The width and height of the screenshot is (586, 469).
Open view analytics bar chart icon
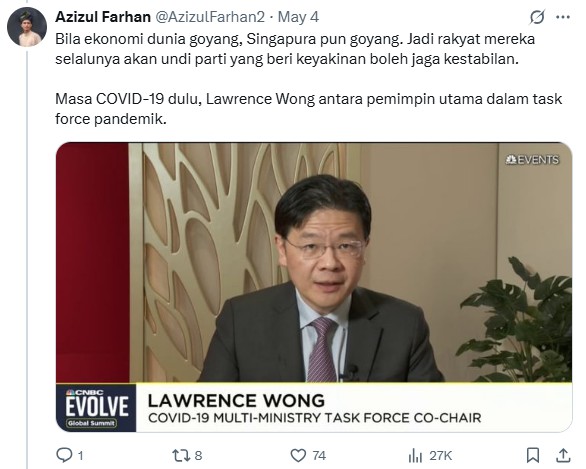(415, 456)
